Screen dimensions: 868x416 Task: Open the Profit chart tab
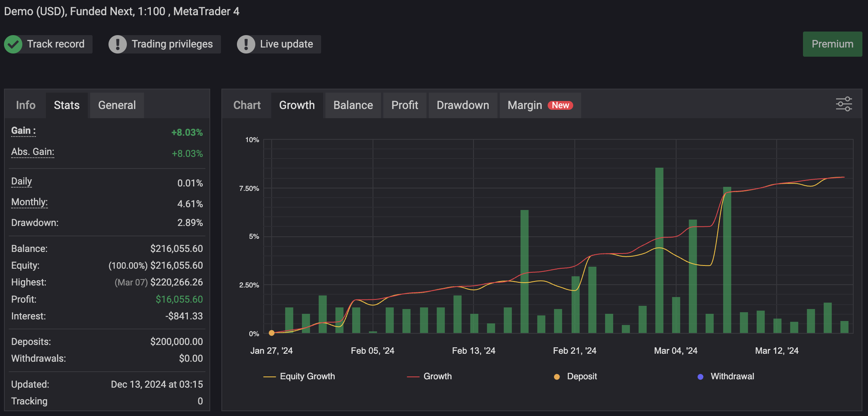404,105
